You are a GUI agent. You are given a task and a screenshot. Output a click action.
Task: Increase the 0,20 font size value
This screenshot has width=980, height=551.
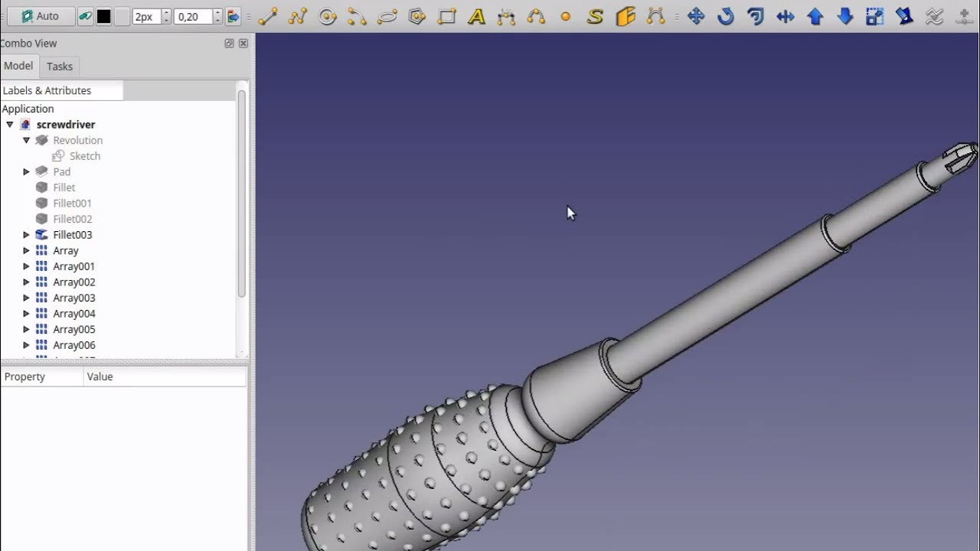[218, 12]
